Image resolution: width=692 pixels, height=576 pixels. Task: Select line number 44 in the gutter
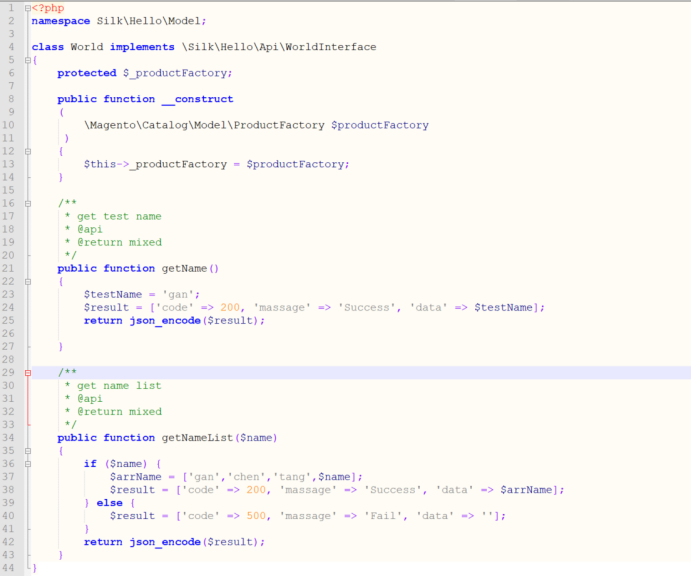(8, 568)
